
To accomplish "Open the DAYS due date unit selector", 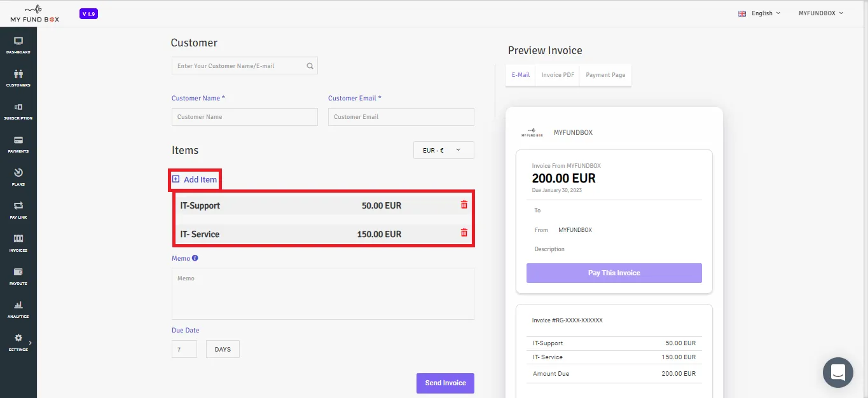I will pos(223,349).
